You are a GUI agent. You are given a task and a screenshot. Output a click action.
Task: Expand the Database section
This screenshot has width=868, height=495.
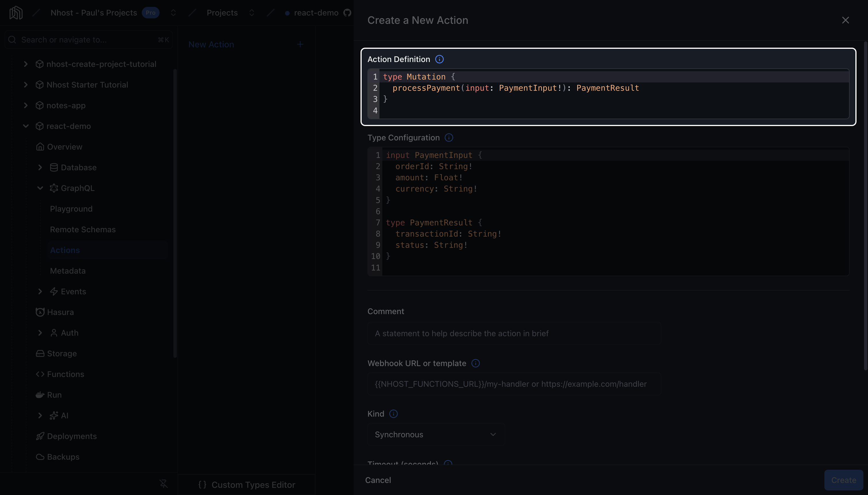click(40, 168)
